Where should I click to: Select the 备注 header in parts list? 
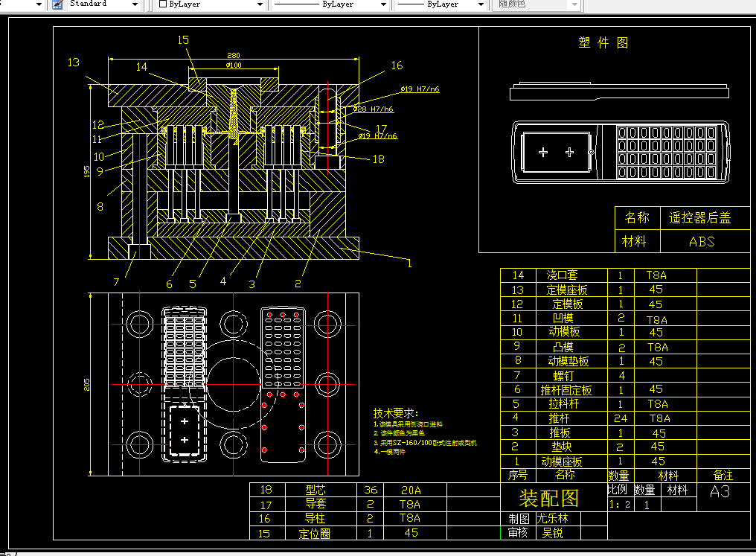click(723, 476)
